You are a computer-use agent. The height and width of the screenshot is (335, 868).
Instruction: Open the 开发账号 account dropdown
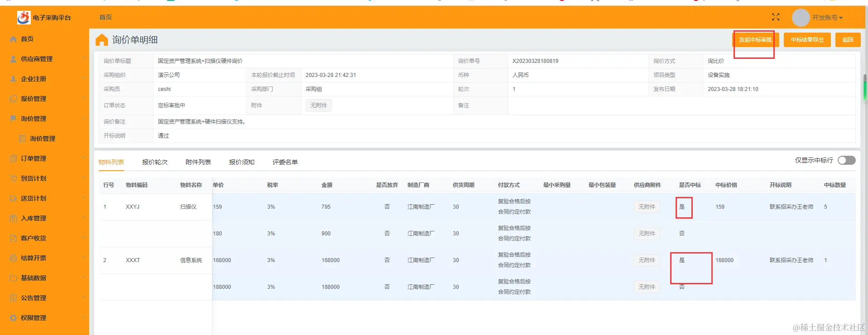pyautogui.click(x=827, y=18)
